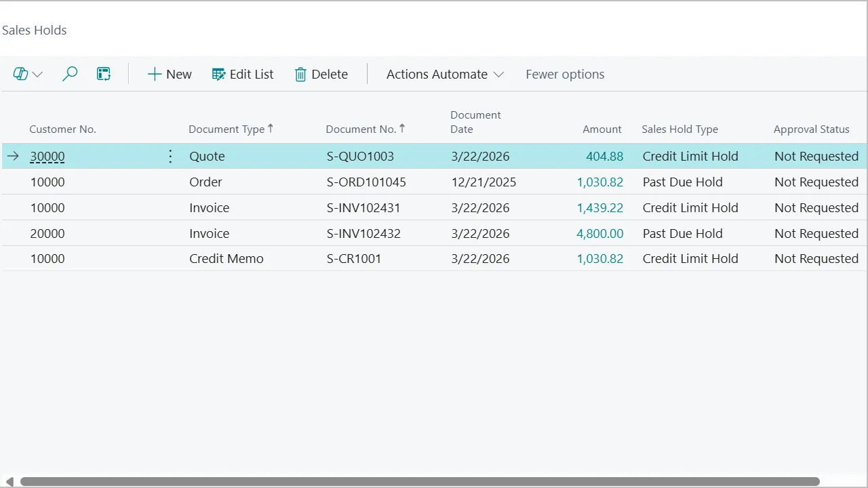Click the scrollbar left arrow
The height and width of the screenshot is (488, 868).
[x=9, y=482]
